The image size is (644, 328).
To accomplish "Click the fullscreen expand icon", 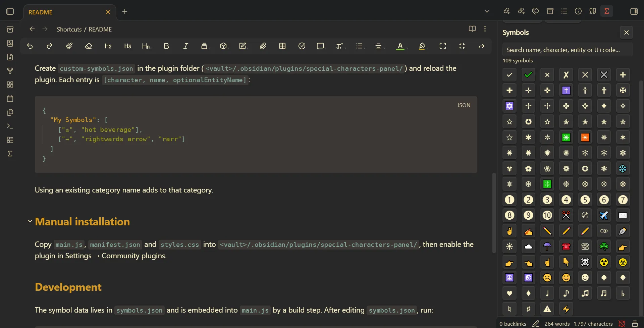I will point(443,46).
